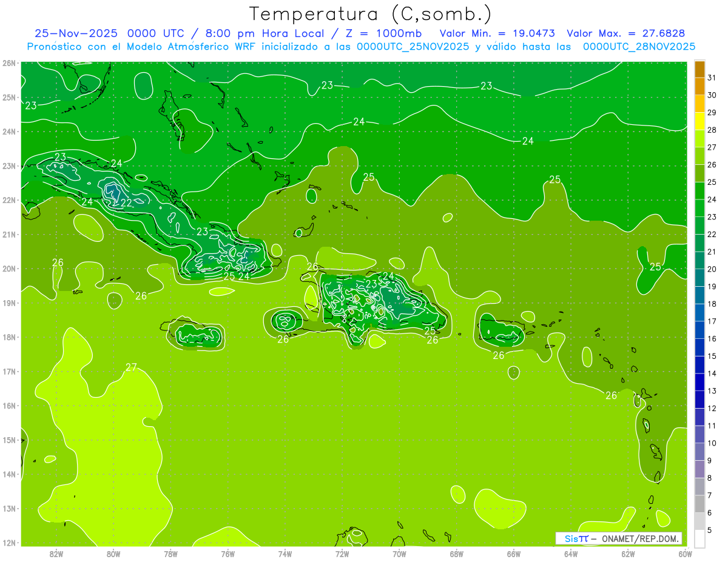The width and height of the screenshot is (728, 562).
Task: Pick the legend swatch between 29 and 30
Action: (699, 104)
